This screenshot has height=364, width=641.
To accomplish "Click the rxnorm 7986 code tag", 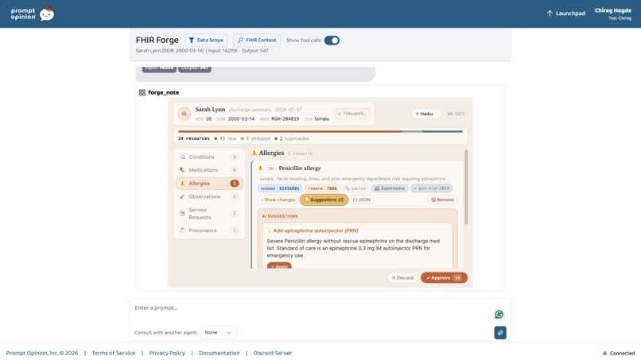I will 322,188.
